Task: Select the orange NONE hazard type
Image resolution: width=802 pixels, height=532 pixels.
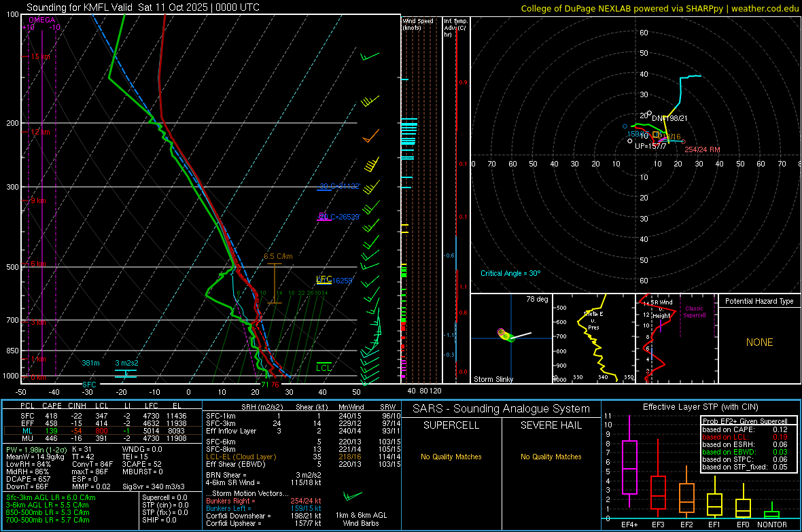Action: pos(759,342)
